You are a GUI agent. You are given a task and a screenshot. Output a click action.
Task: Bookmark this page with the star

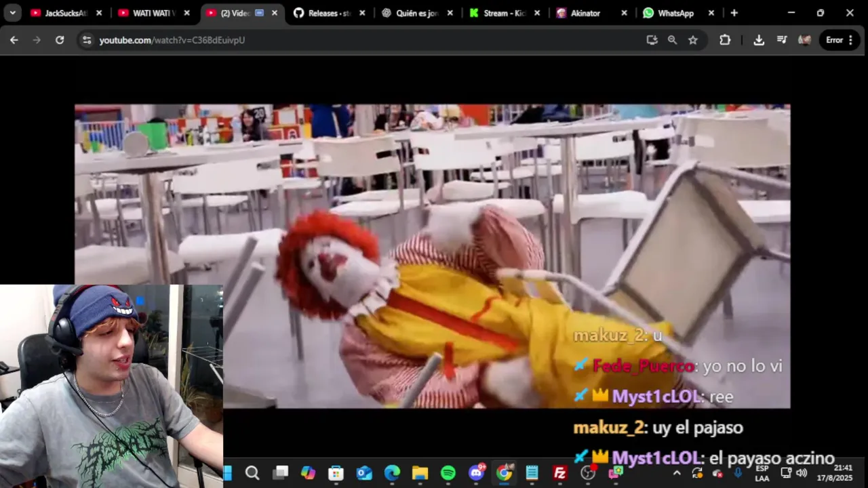coord(693,40)
